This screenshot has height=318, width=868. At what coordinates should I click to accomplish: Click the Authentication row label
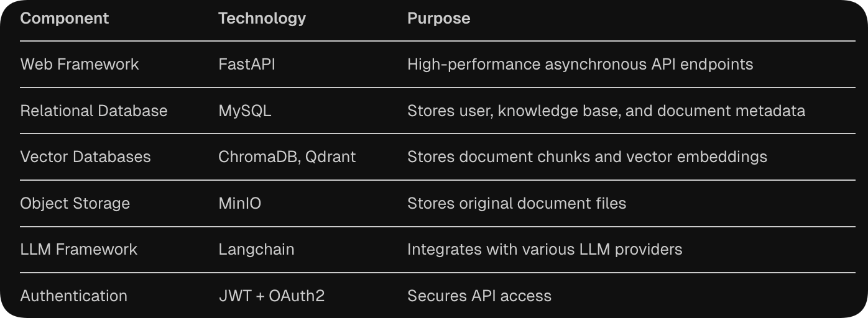pyautogui.click(x=74, y=296)
